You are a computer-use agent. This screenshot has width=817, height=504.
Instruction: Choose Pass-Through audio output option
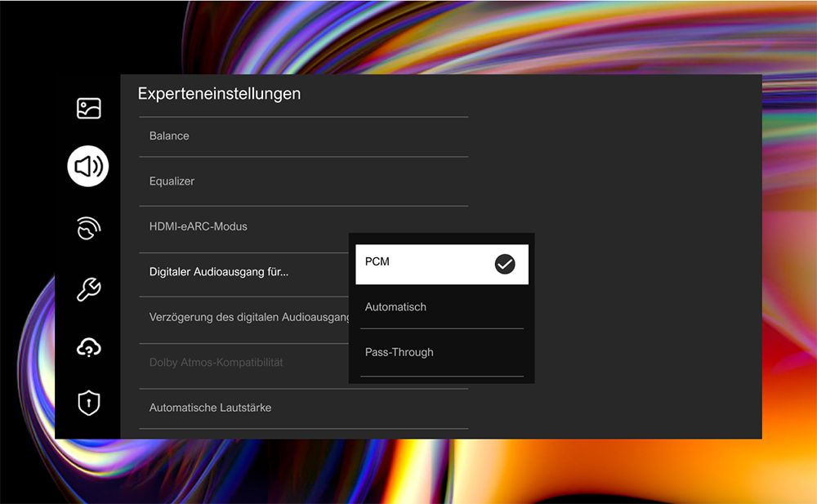point(442,352)
